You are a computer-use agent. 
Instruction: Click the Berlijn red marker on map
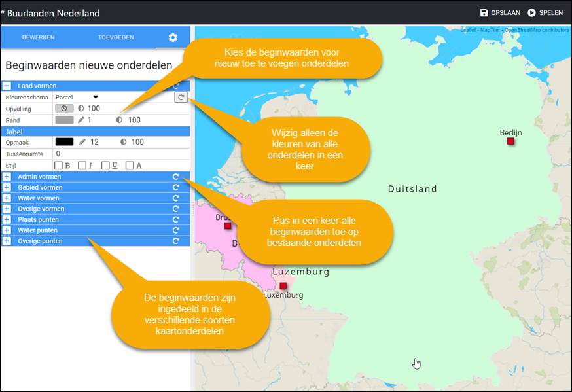(510, 141)
